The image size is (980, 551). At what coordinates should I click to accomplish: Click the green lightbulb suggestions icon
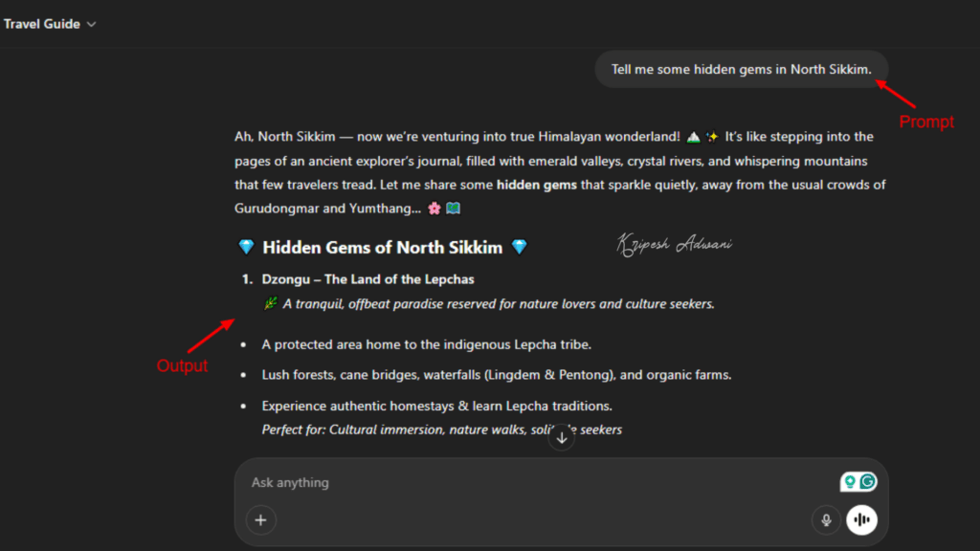click(x=850, y=481)
